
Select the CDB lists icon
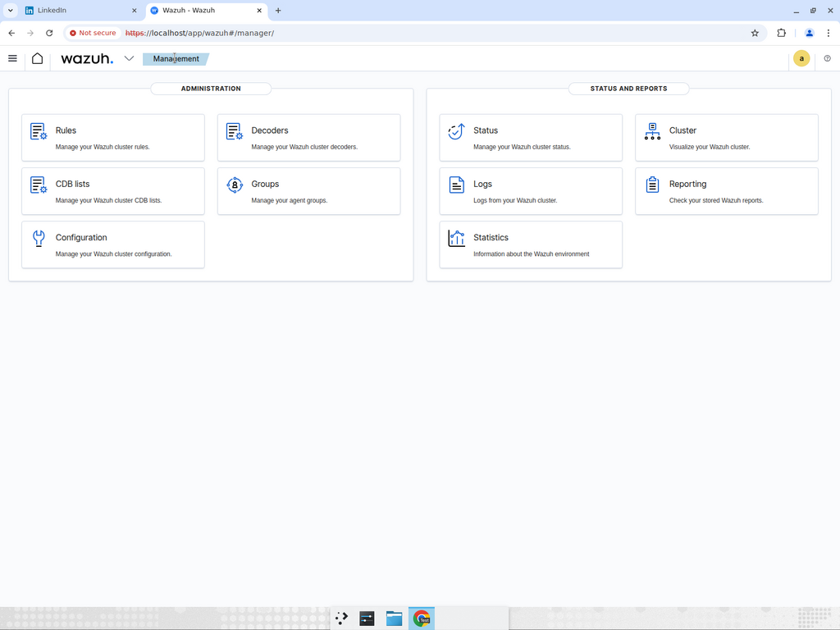click(39, 185)
